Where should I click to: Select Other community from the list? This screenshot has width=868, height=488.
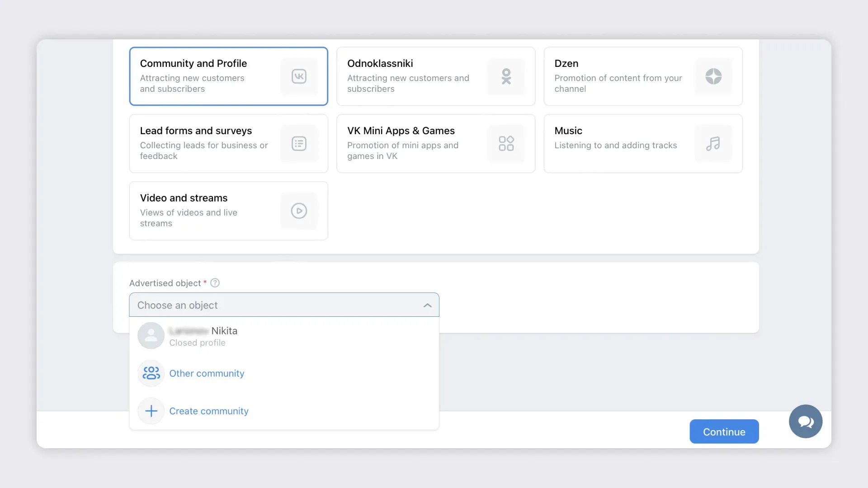tap(207, 373)
